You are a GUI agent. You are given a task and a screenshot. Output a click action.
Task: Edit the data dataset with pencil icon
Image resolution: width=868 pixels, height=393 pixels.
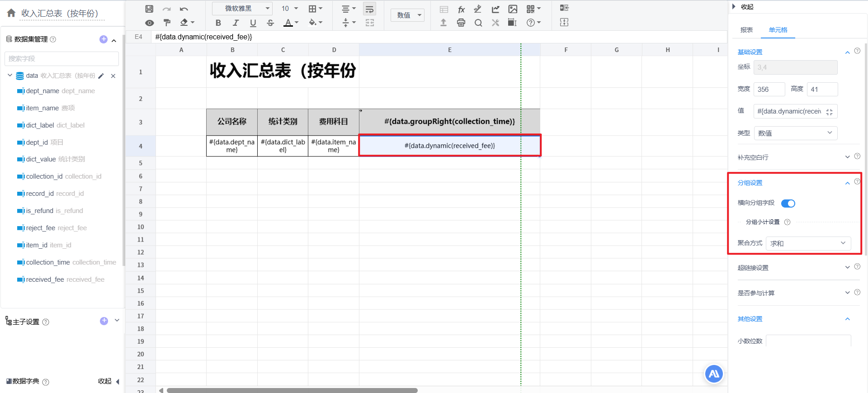pos(101,76)
